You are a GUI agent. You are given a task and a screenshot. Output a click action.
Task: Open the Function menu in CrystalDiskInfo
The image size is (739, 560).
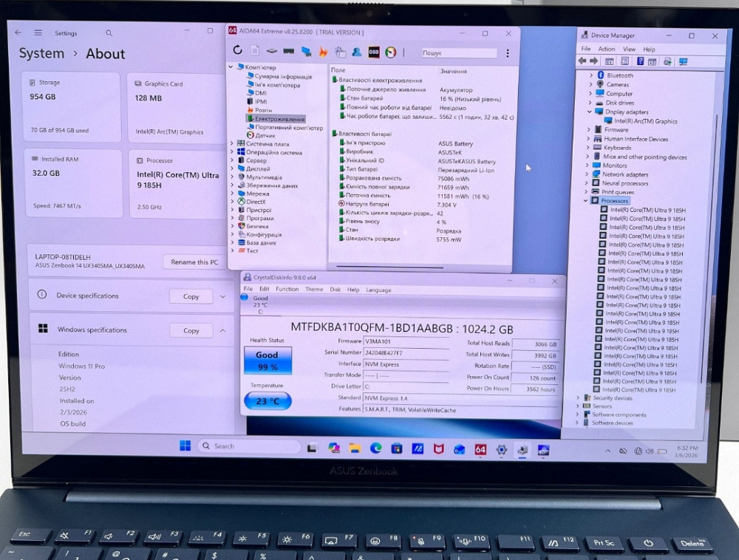[287, 290]
